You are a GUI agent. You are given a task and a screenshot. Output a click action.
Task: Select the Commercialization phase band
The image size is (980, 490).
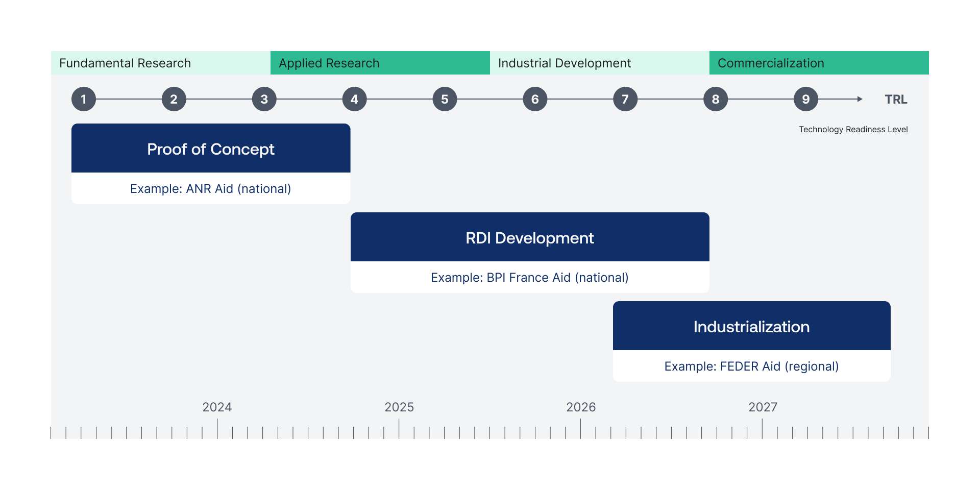coord(819,63)
